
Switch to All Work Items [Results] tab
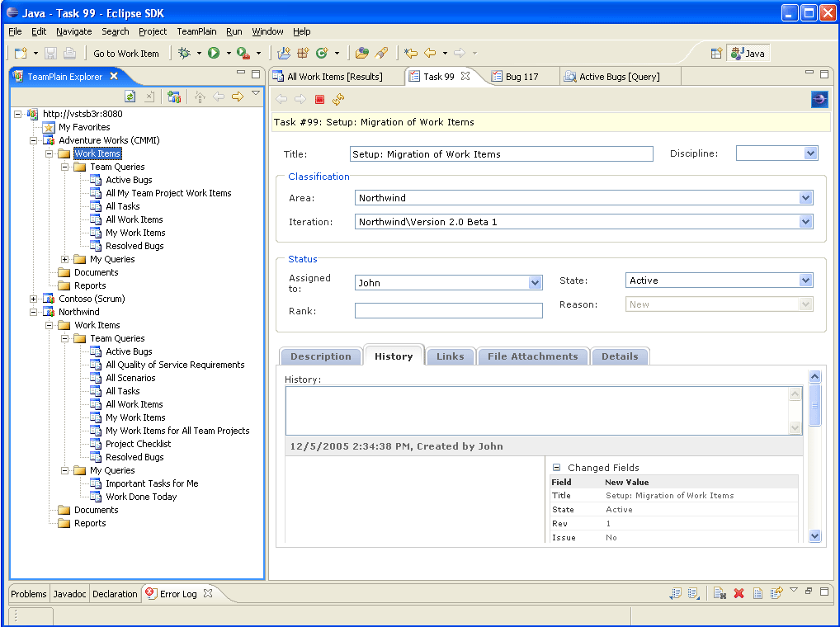[336, 77]
